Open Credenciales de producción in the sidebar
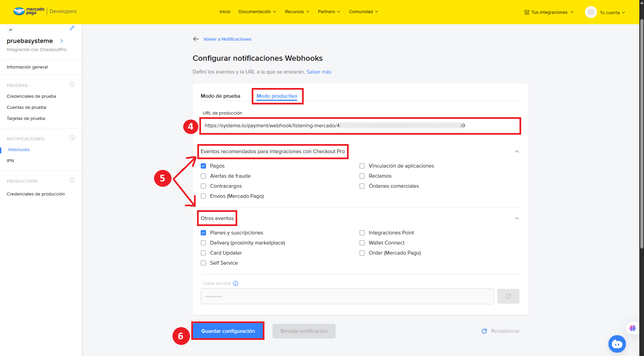Screen dimensions: 644x356 pyautogui.click(x=36, y=194)
